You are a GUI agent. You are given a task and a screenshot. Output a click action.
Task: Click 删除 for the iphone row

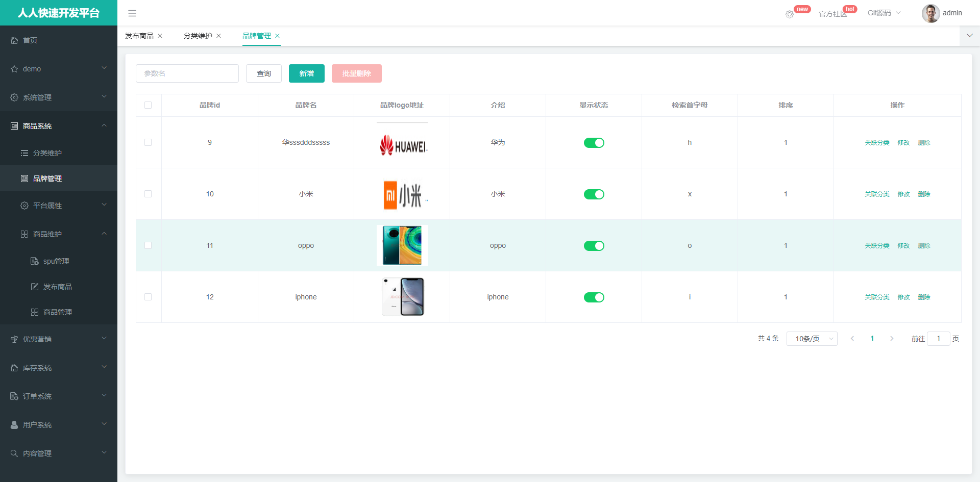(x=924, y=297)
